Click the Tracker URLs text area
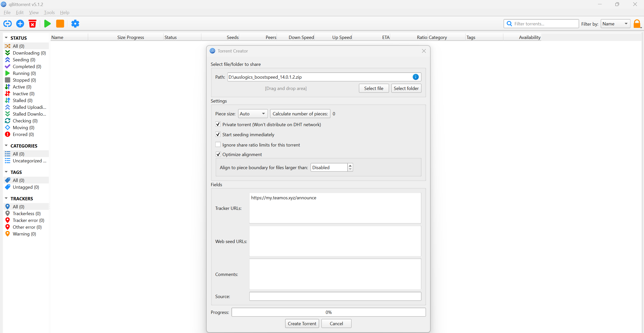 pos(335,208)
